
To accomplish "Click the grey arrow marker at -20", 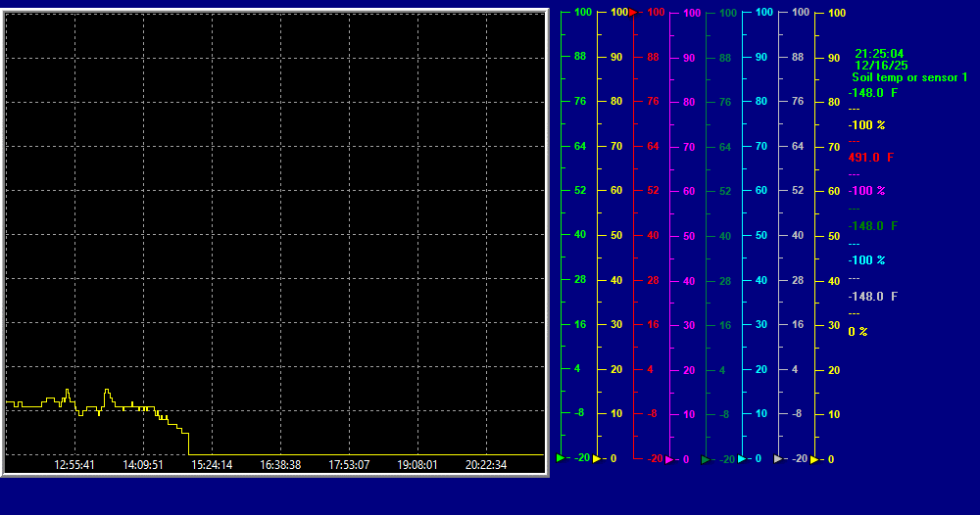I will pos(778,458).
